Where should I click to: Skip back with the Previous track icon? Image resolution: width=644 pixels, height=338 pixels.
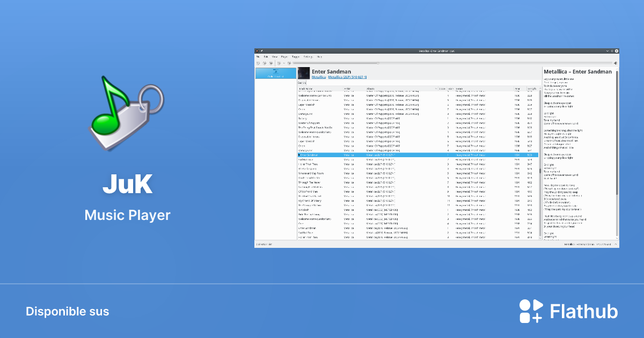[279, 63]
